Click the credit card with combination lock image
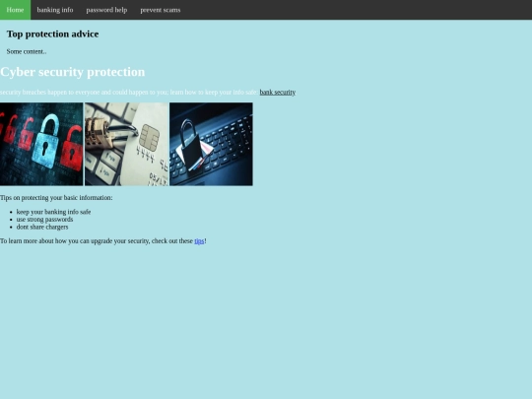 tap(126, 144)
